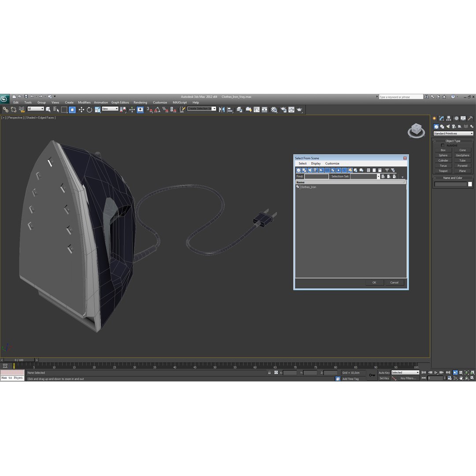This screenshot has height=476, width=476.
Task: Toggle the Angle Snap button
Action: pyautogui.click(x=157, y=110)
